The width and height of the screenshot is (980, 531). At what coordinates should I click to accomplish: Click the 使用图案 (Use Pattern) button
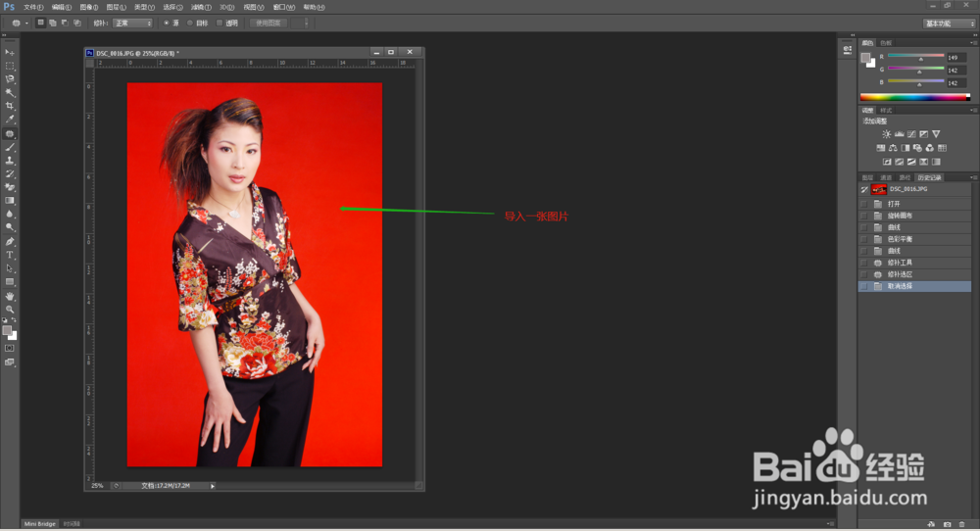pos(269,24)
